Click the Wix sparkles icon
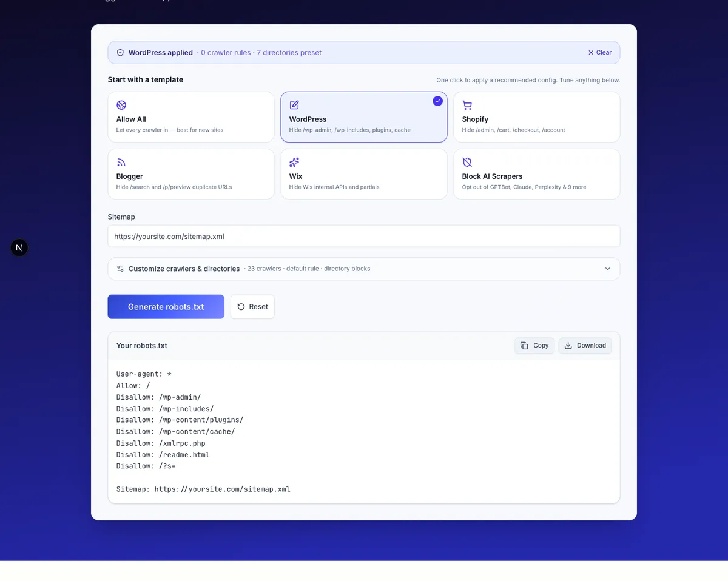 pos(294,162)
